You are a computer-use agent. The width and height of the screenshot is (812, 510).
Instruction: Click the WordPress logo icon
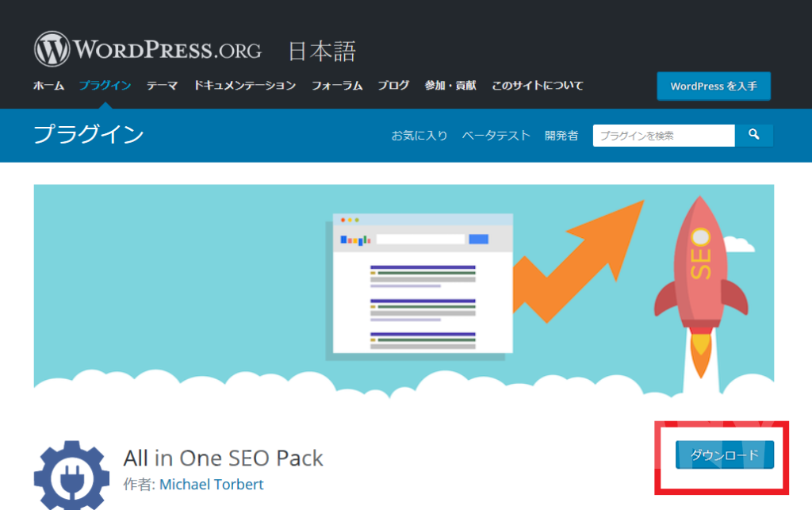click(x=52, y=49)
